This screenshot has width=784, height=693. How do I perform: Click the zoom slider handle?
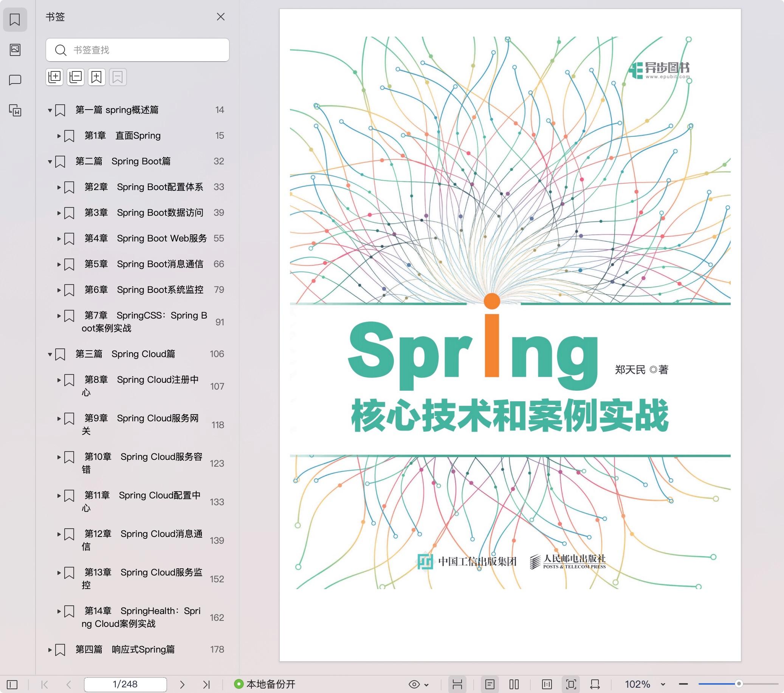click(739, 684)
